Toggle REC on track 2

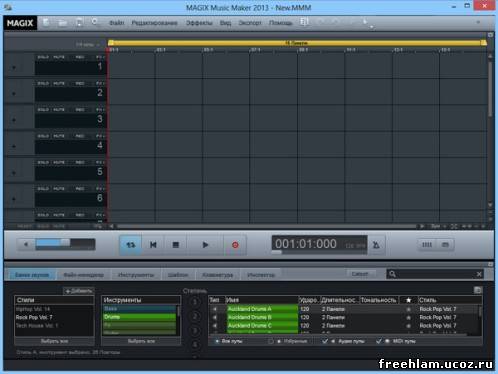click(x=80, y=84)
